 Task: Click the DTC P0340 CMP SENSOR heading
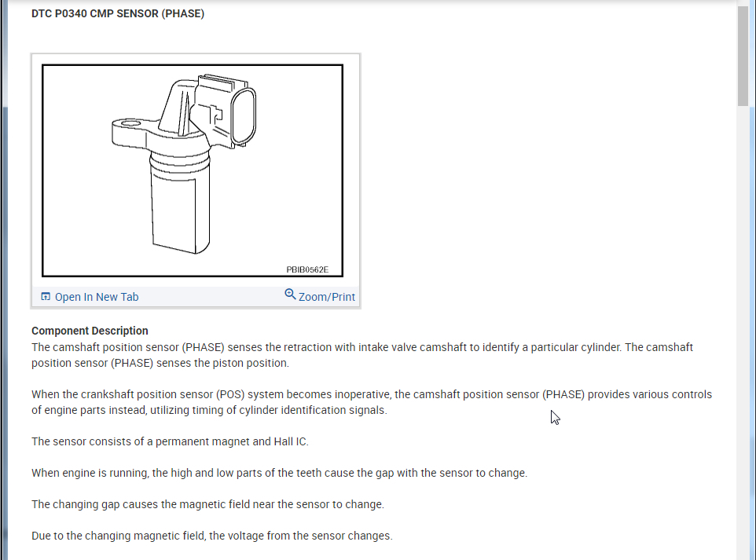point(118,13)
